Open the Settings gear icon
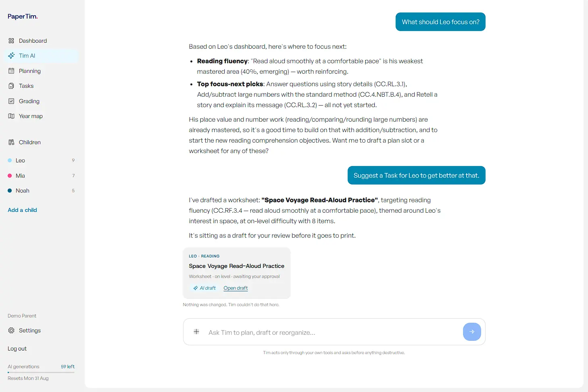This screenshot has width=588, height=392. click(x=11, y=330)
